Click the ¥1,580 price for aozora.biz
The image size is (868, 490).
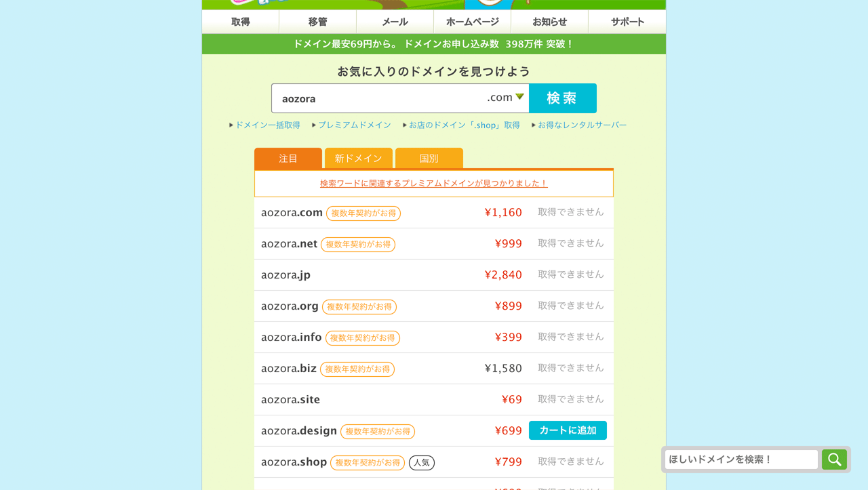[x=503, y=369]
